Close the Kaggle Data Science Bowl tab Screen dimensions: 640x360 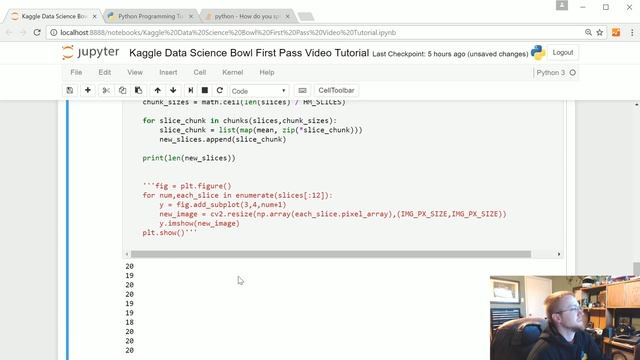point(95,16)
